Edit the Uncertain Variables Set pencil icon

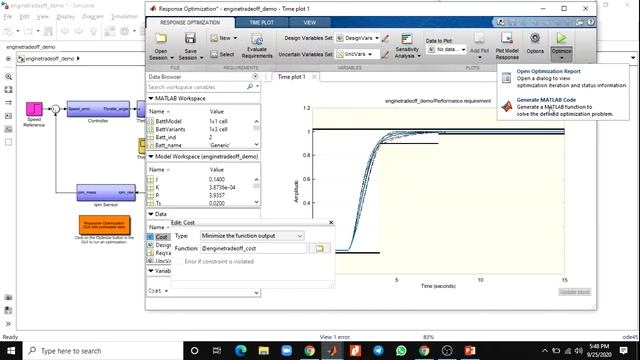point(384,54)
